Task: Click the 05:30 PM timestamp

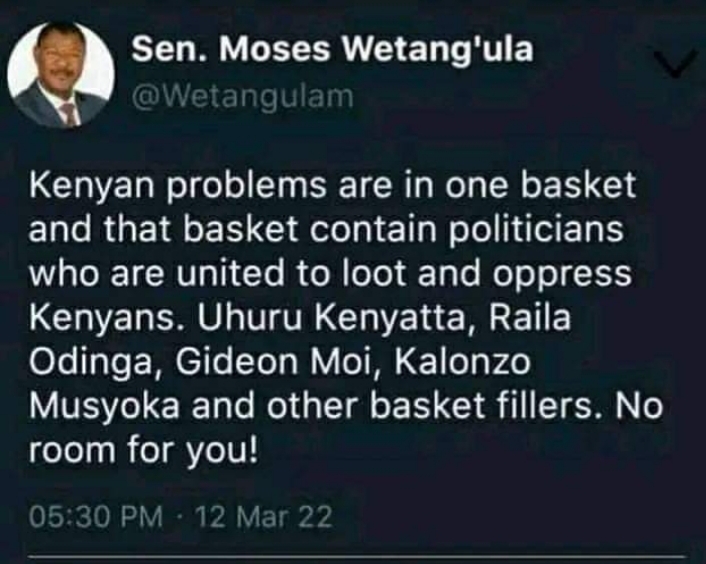Action: coord(95,517)
